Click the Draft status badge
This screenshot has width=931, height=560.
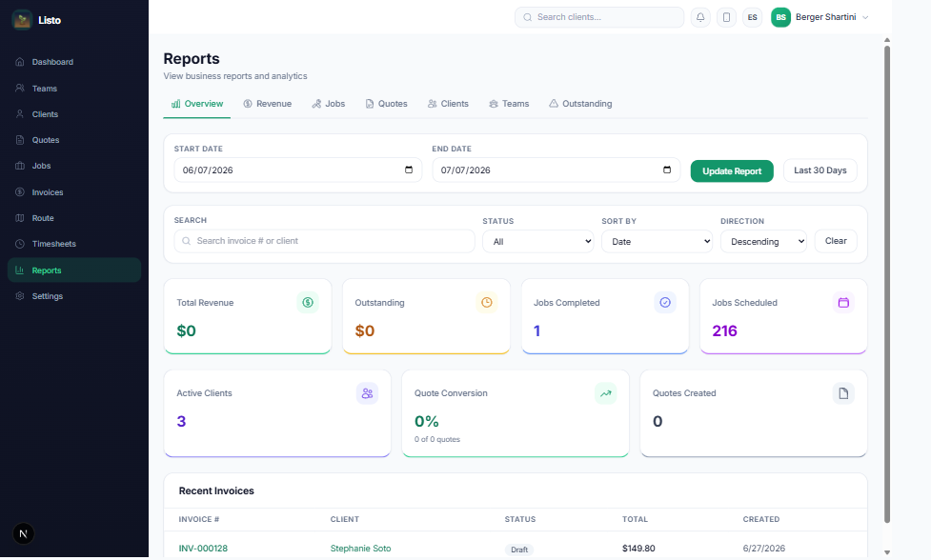519,550
